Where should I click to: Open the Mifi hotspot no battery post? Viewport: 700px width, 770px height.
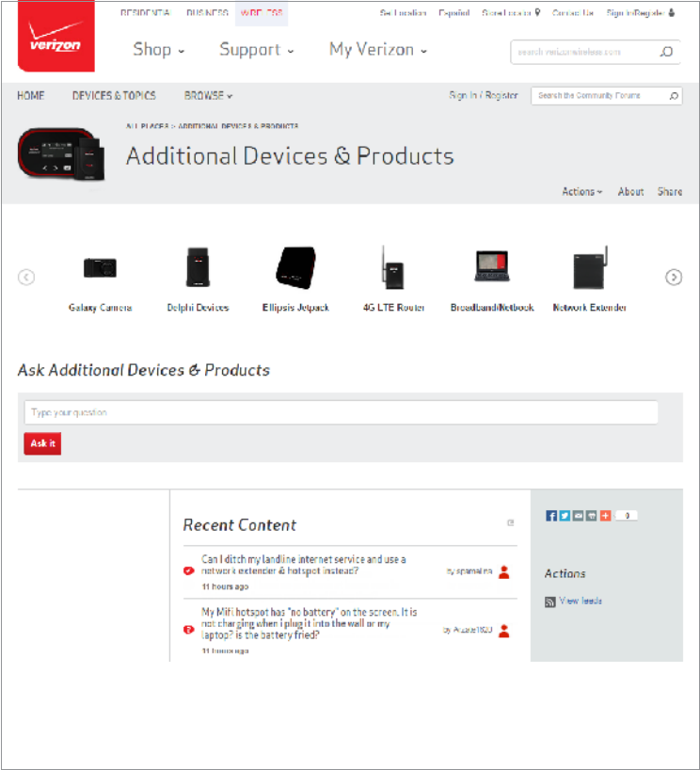click(x=309, y=624)
